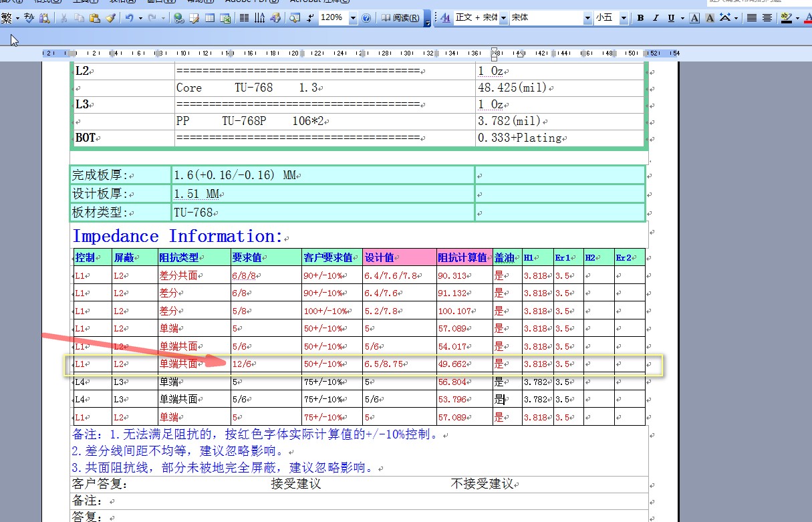Click the cell containing 12/6

coord(265,364)
